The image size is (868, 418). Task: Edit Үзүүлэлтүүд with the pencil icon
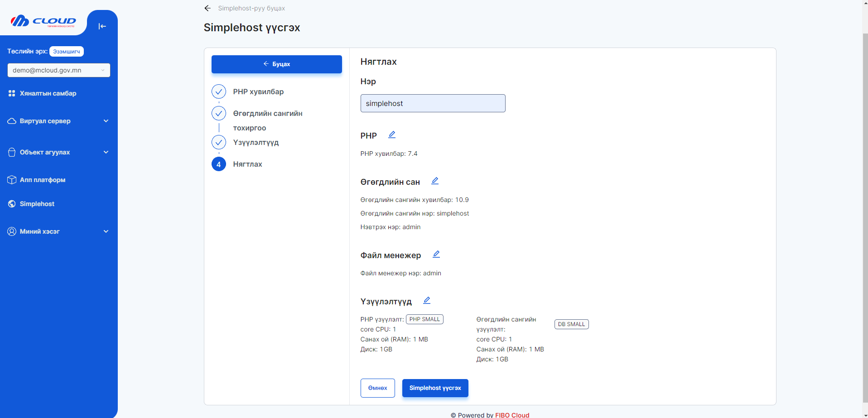click(x=426, y=300)
